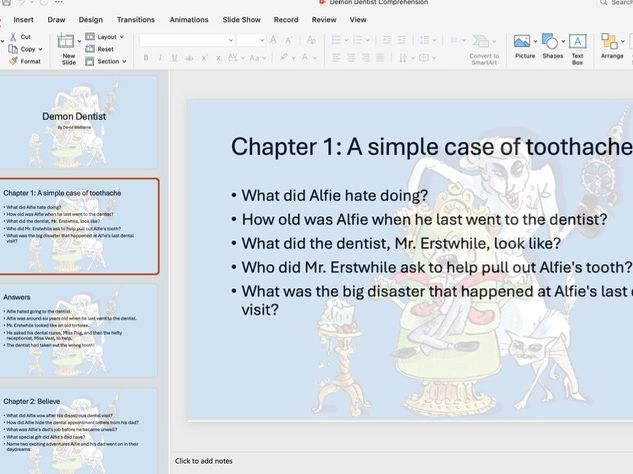633x474 pixels.
Task: Click the Search field in the title bar
Action: 615,3
